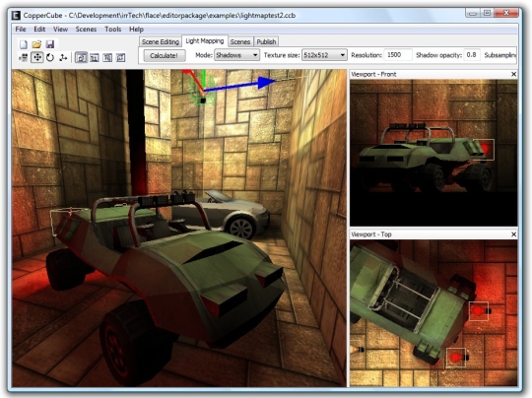Viewport: 532px width, 398px height.
Task: Close the Viewport - Front panel
Action: [513, 74]
